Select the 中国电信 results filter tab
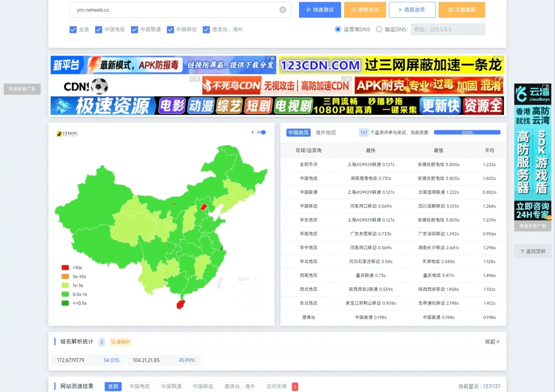The image size is (555, 392). click(x=140, y=386)
